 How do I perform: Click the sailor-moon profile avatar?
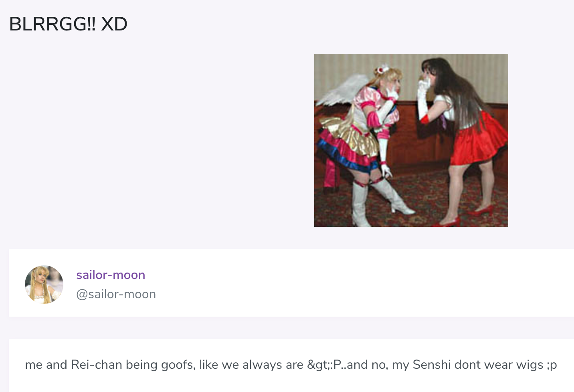tap(44, 284)
